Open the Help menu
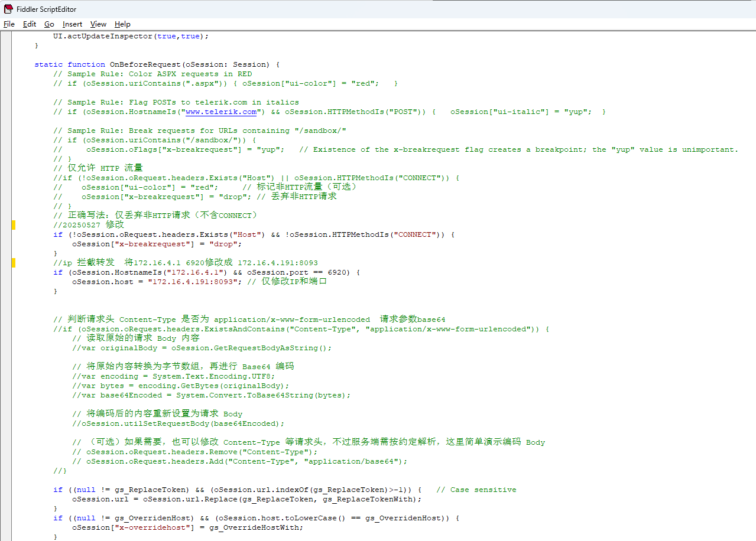The width and height of the screenshot is (756, 541). (x=122, y=24)
